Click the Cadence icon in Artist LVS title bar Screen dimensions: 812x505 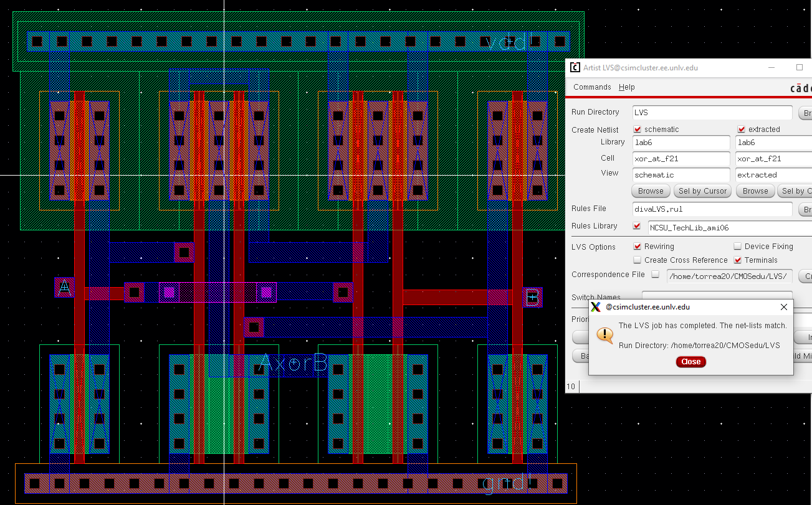pyautogui.click(x=575, y=67)
